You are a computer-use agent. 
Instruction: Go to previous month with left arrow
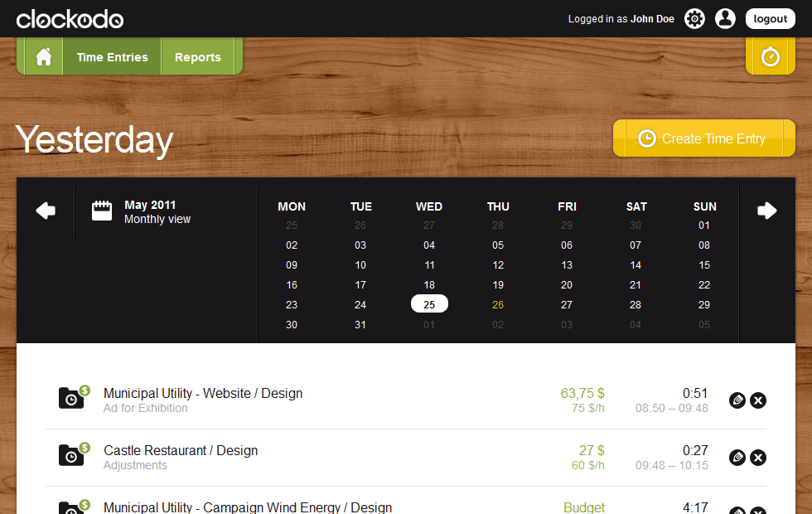click(46, 211)
